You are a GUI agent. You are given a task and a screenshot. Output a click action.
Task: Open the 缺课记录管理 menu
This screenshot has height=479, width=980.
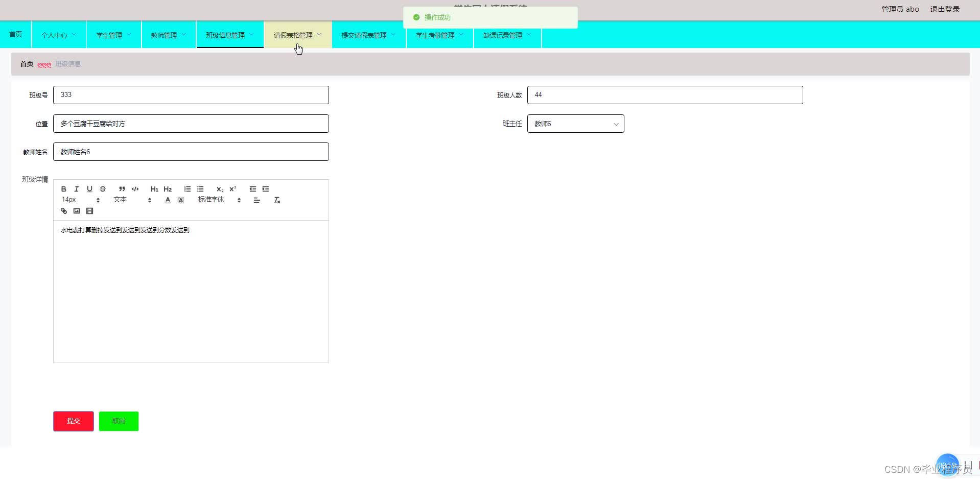pos(507,35)
